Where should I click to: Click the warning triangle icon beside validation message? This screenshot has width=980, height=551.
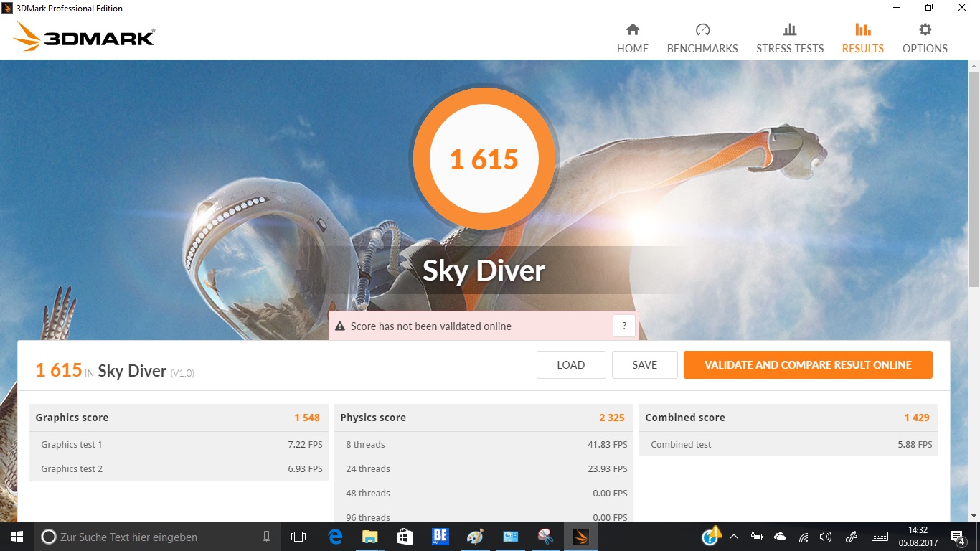click(340, 326)
